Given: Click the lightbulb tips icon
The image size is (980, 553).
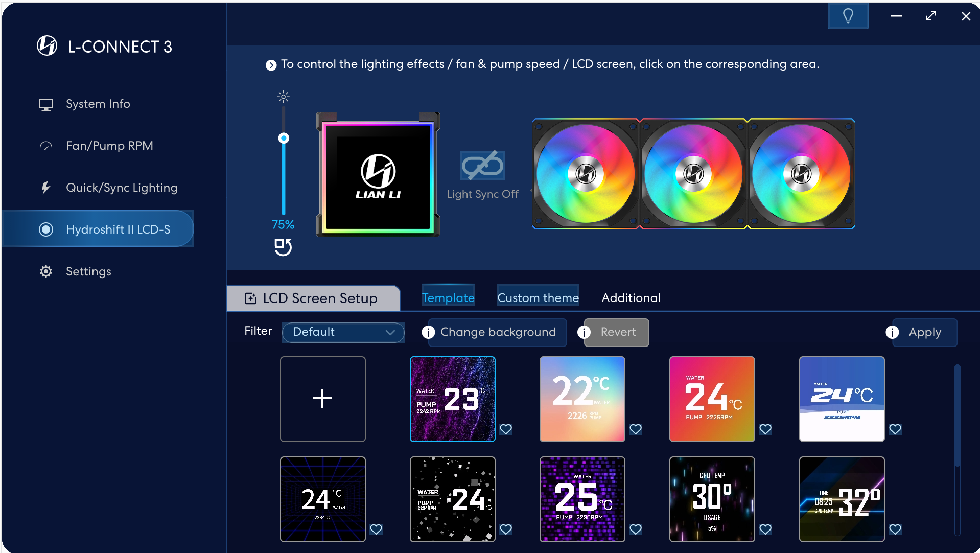Looking at the screenshot, I should (848, 16).
